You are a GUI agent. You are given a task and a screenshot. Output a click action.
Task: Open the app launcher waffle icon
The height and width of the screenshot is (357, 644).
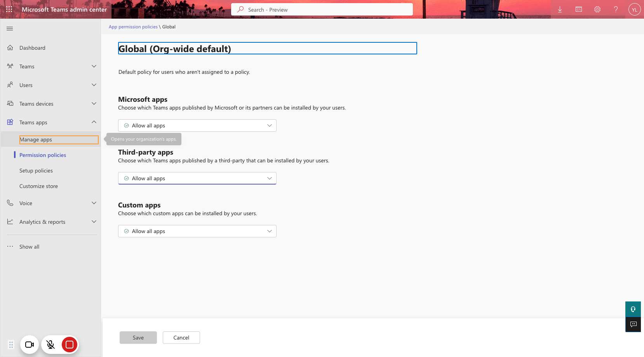click(x=9, y=9)
